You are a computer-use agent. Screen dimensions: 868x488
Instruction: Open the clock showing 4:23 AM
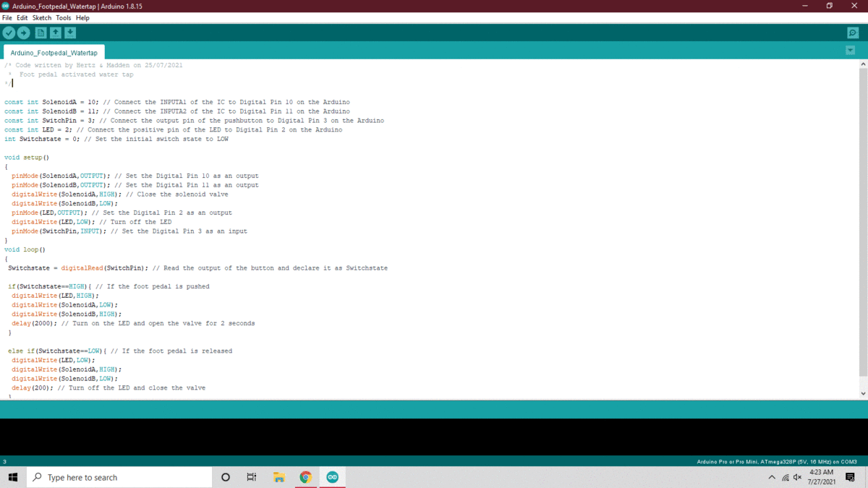(x=821, y=477)
